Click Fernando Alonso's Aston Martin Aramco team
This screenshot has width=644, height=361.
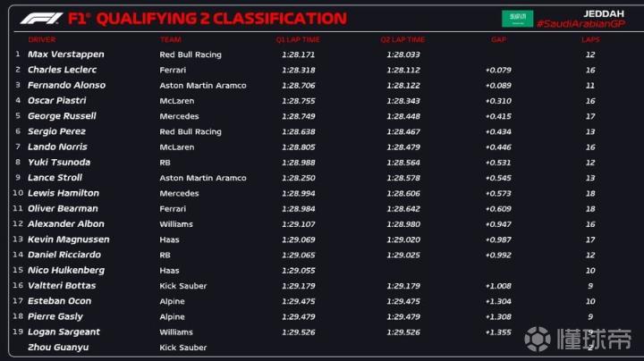pos(202,85)
